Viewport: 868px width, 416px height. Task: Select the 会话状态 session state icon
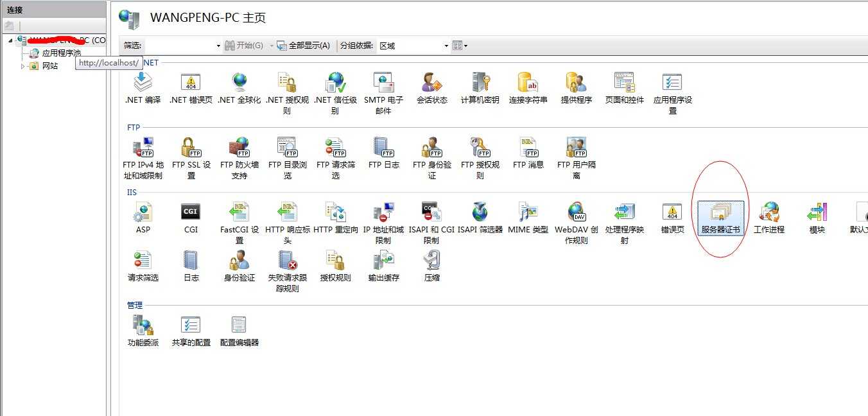click(431, 85)
